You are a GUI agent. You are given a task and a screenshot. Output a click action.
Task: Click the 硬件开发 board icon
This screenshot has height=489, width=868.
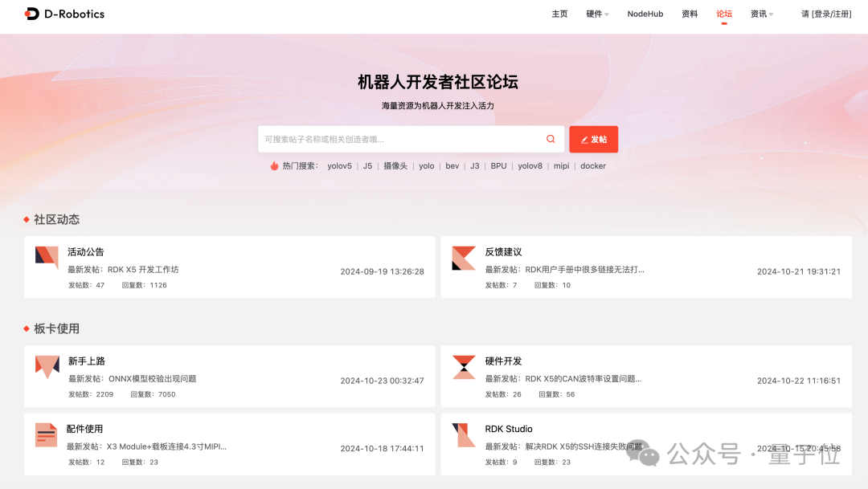464,367
